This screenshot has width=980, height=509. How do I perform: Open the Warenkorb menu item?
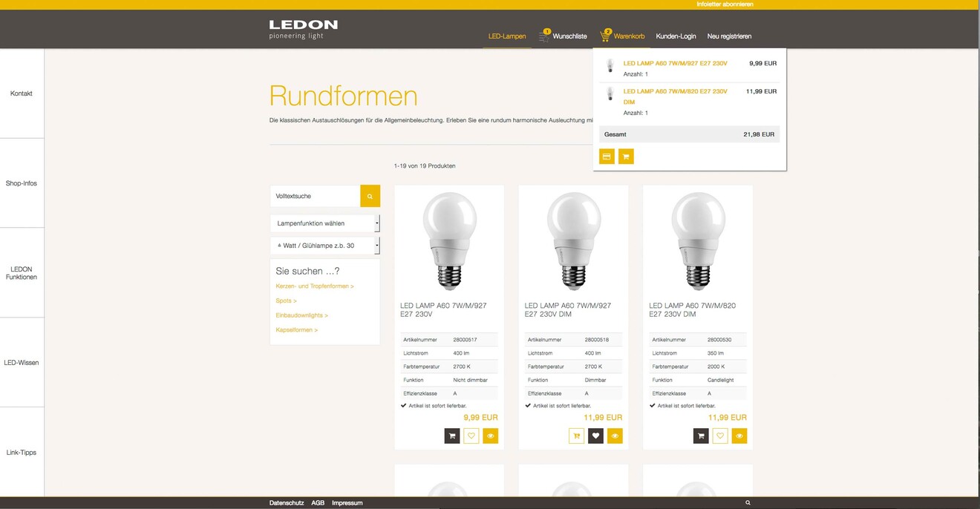tap(629, 36)
